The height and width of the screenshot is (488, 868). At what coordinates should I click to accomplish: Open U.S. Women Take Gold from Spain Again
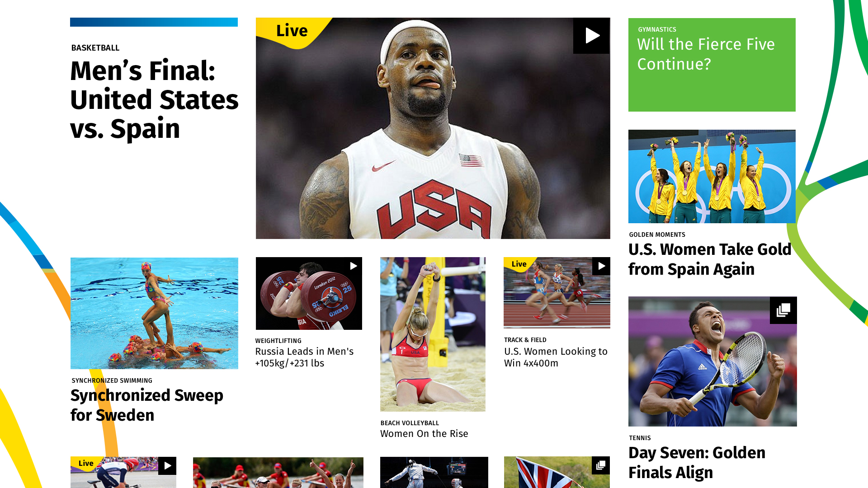(710, 259)
